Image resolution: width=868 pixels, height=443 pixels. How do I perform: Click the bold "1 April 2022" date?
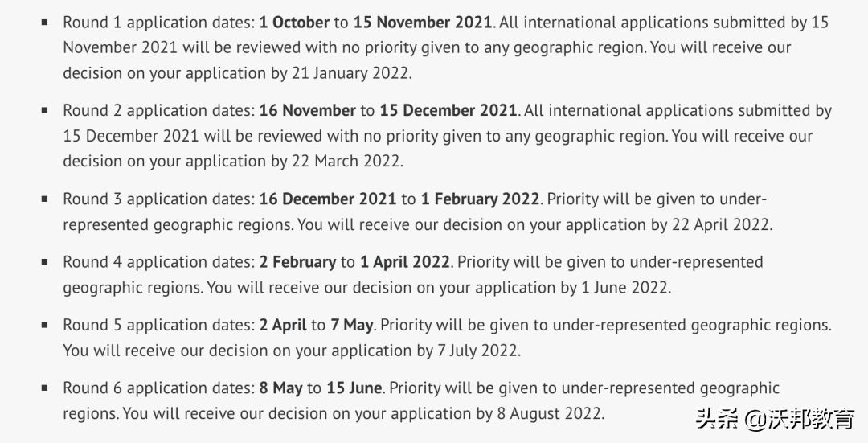(406, 261)
